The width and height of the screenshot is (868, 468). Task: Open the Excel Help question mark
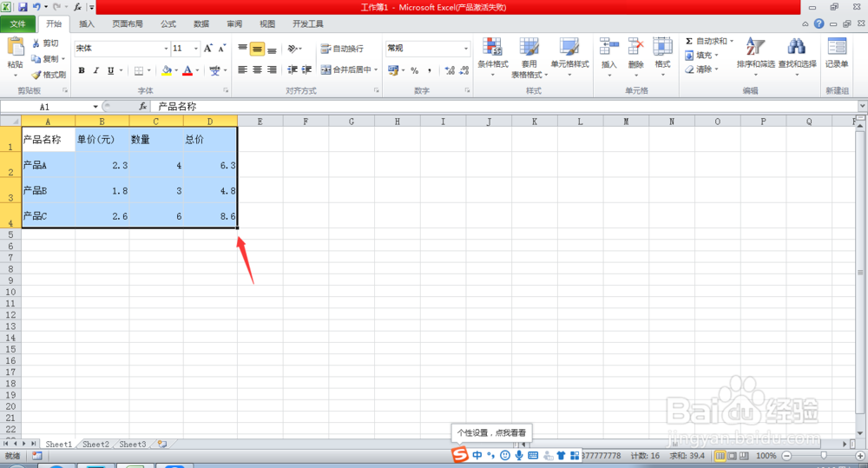point(819,23)
